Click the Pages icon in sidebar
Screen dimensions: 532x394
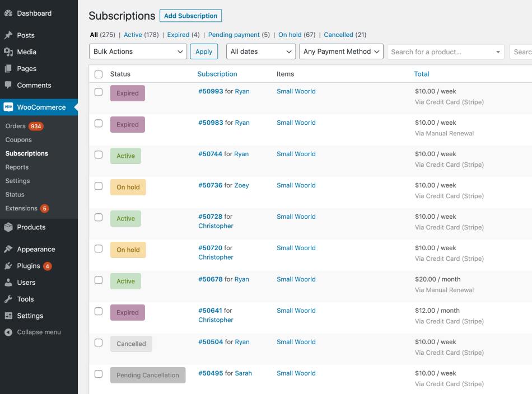pos(8,69)
